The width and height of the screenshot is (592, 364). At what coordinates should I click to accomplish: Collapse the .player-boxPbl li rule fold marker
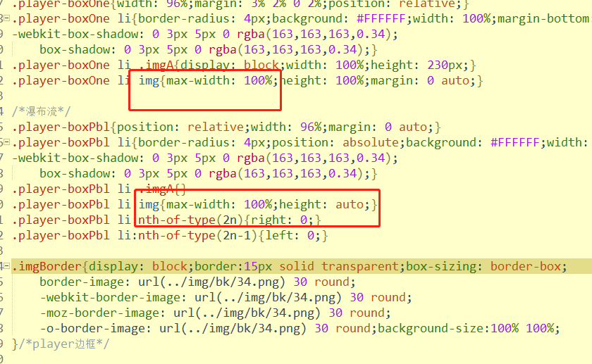[6, 143]
